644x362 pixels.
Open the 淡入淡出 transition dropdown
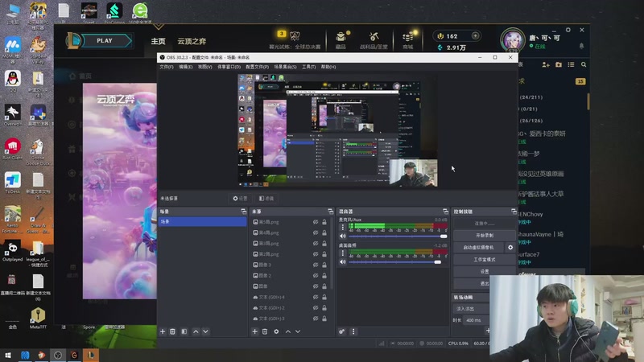pyautogui.click(x=471, y=309)
